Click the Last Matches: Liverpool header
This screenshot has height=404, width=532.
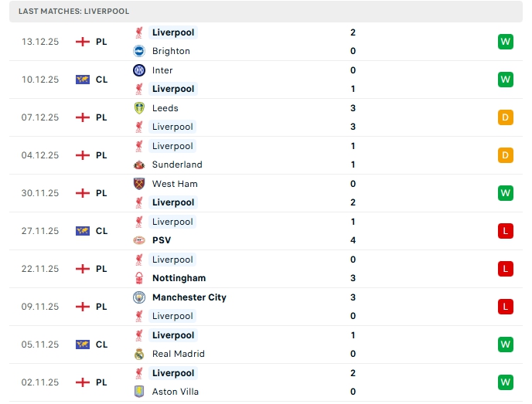point(74,12)
